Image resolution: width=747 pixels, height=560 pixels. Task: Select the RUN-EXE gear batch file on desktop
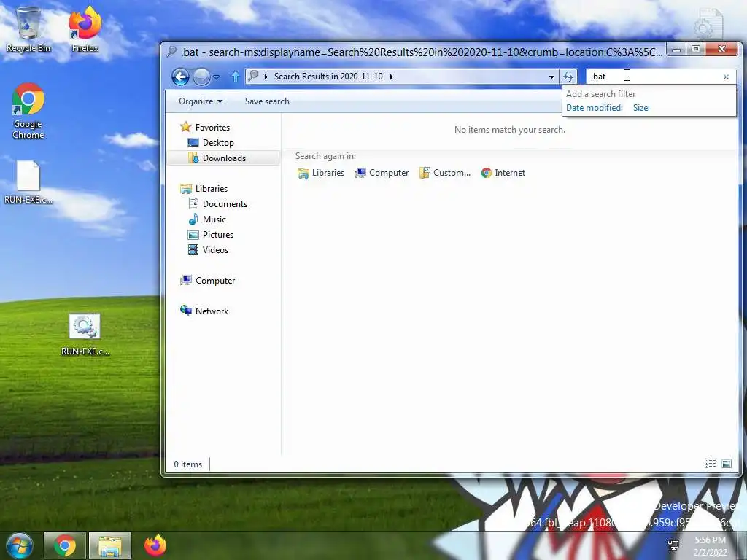(x=85, y=335)
